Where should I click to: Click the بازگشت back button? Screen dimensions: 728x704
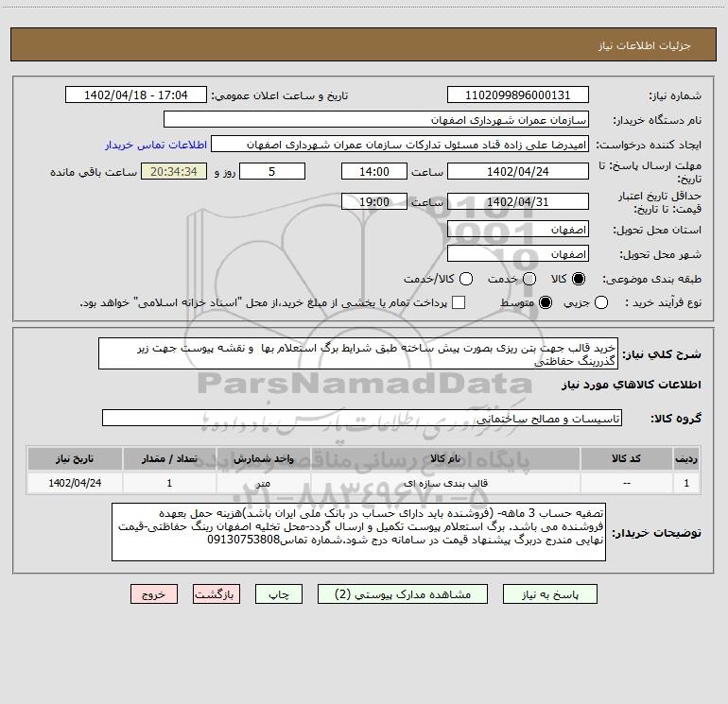point(217,594)
